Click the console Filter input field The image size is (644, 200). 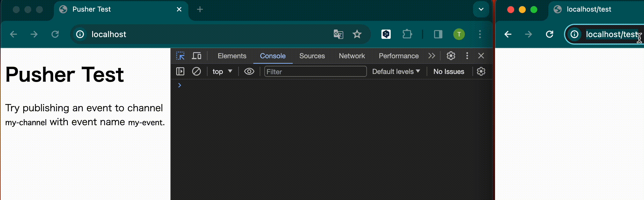tap(315, 71)
